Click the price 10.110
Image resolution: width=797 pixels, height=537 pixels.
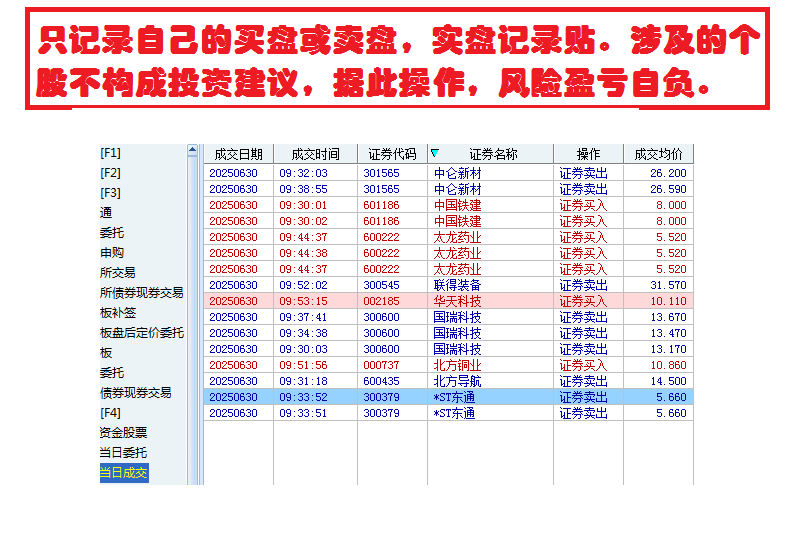click(x=668, y=301)
